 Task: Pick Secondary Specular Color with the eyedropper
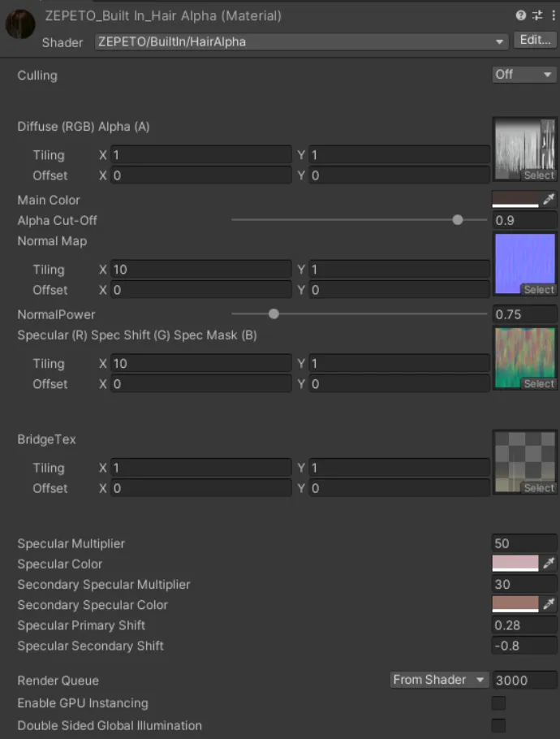pos(549,604)
